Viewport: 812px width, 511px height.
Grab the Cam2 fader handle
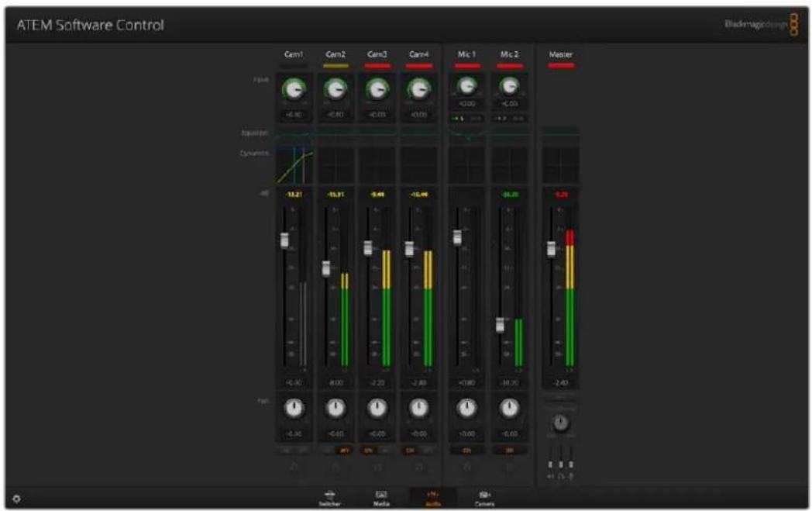(x=325, y=268)
